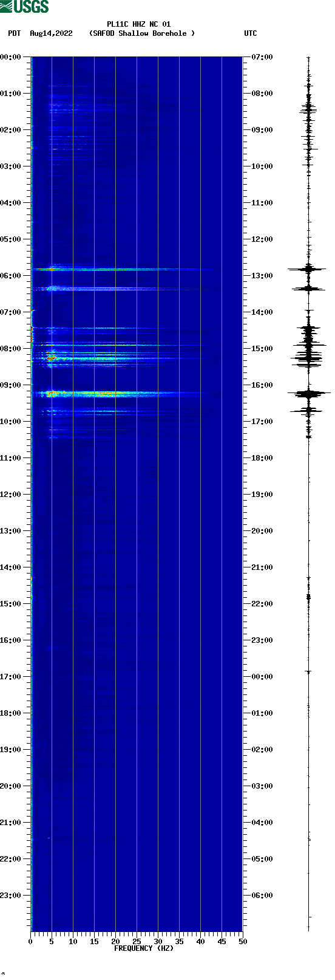Click the USGS logo

[24, 7]
